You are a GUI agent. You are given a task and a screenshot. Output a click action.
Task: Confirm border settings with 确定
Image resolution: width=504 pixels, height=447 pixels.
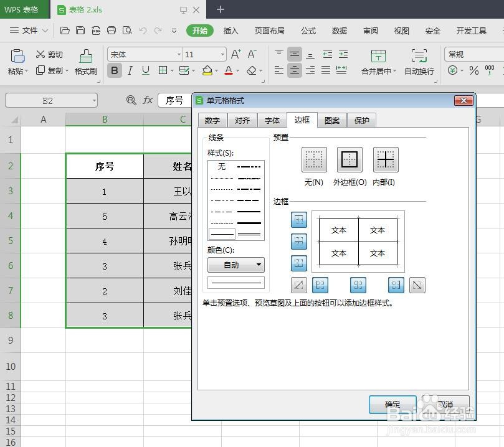392,404
